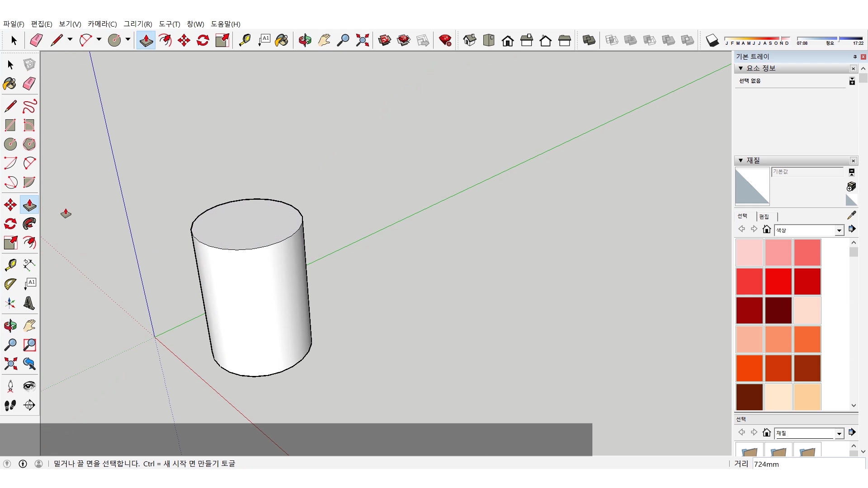Choose the Follow Me tool
The width and height of the screenshot is (868, 488).
click(x=29, y=224)
